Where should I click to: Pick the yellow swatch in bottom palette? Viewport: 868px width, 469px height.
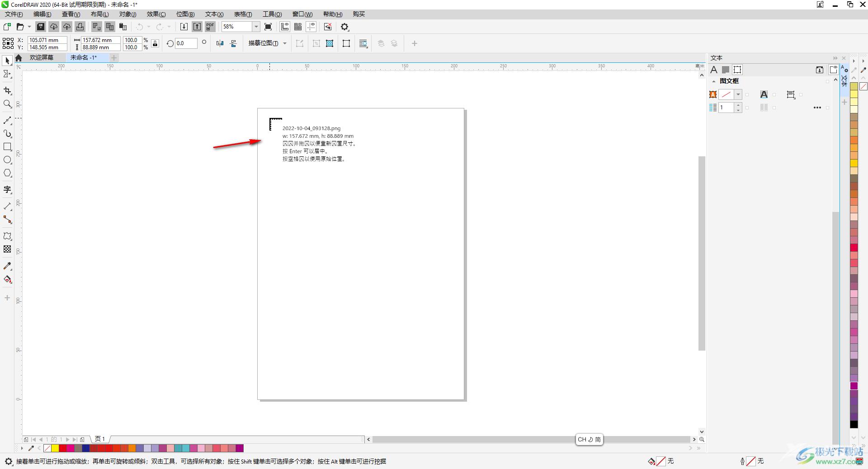[x=55, y=448]
